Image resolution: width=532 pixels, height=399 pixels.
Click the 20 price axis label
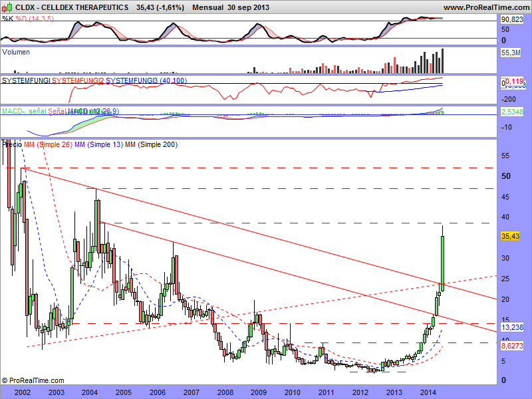point(505,300)
